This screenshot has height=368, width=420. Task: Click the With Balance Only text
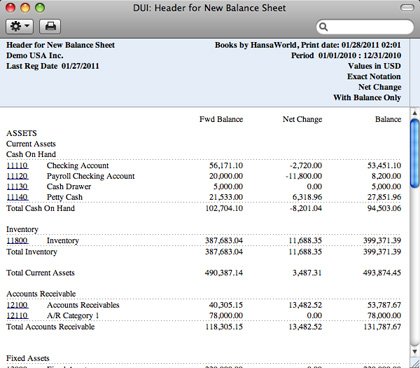(x=367, y=98)
